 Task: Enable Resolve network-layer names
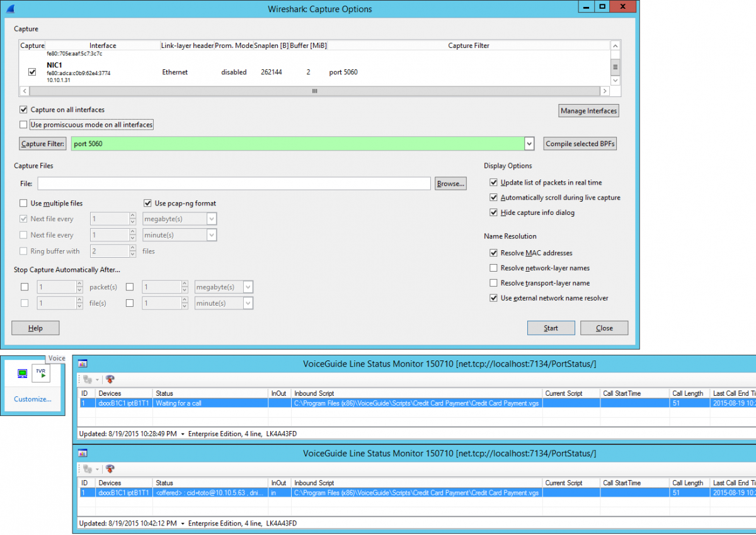pyautogui.click(x=494, y=268)
